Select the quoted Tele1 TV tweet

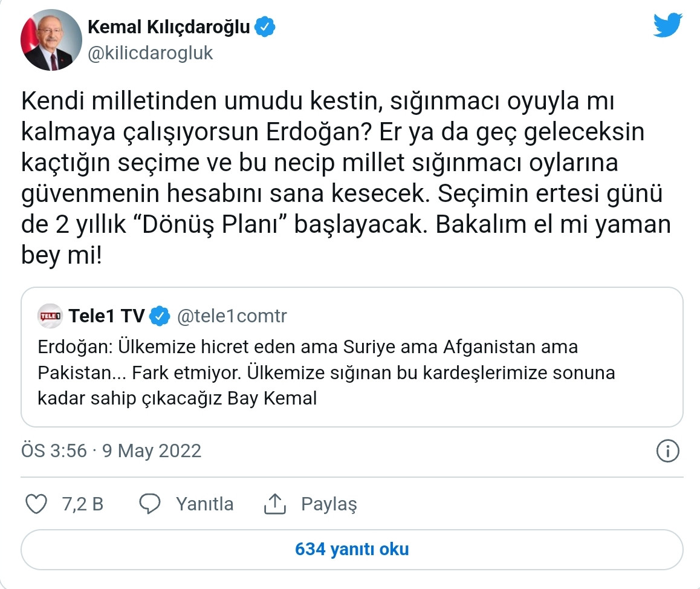(351, 363)
